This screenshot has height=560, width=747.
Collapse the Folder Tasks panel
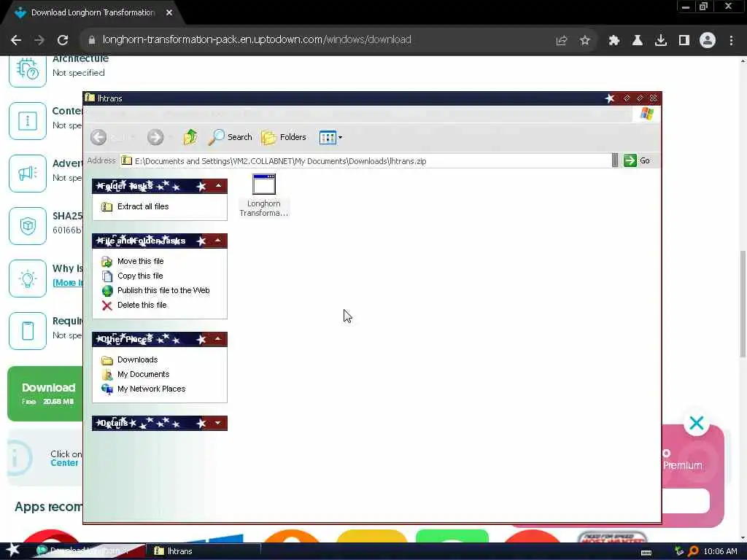tap(218, 186)
